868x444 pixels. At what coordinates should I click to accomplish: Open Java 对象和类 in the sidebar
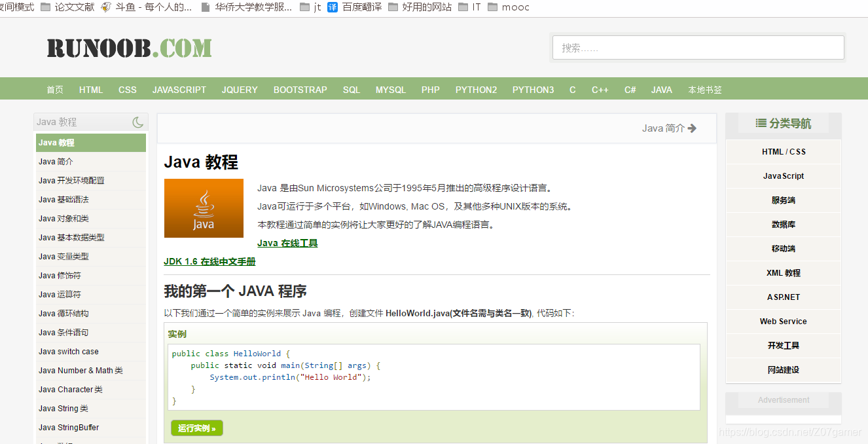[x=91, y=219]
